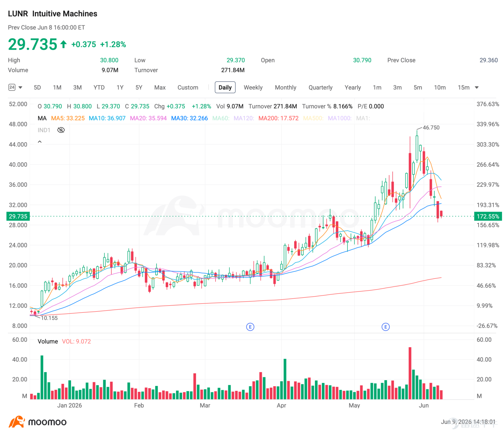Viewport: 504px width, 435px height.
Task: Click the Prev Close 29.360 value
Action: (489, 60)
